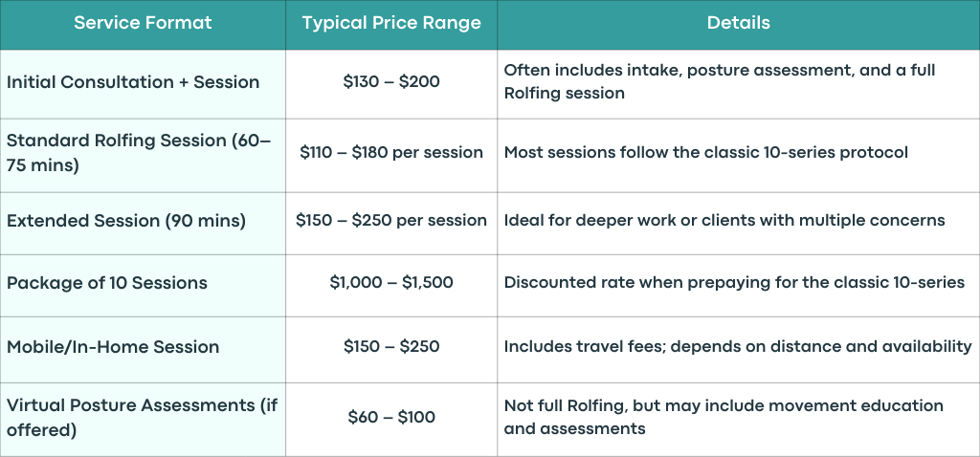Click the Service Format column header
The width and height of the screenshot is (980, 457).
(143, 23)
